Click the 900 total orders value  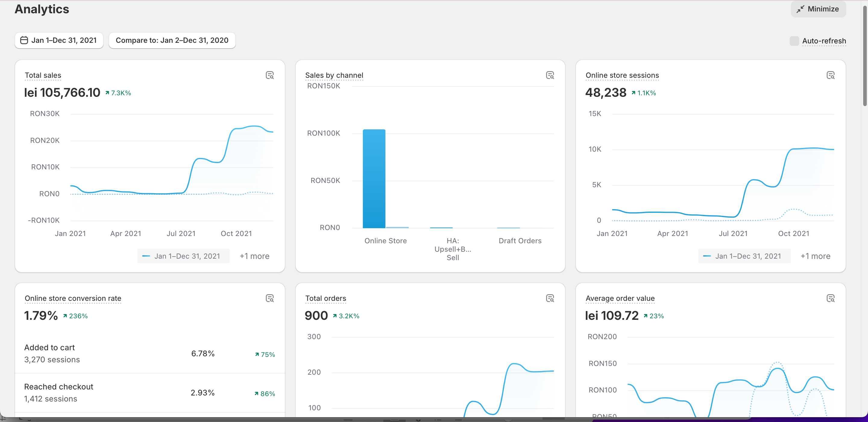pyautogui.click(x=316, y=316)
